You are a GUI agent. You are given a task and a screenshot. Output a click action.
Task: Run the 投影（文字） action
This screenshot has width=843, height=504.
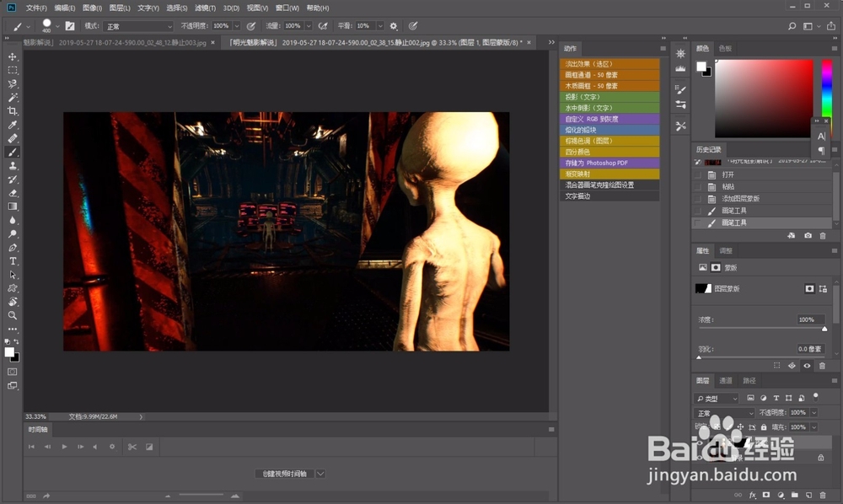(609, 97)
